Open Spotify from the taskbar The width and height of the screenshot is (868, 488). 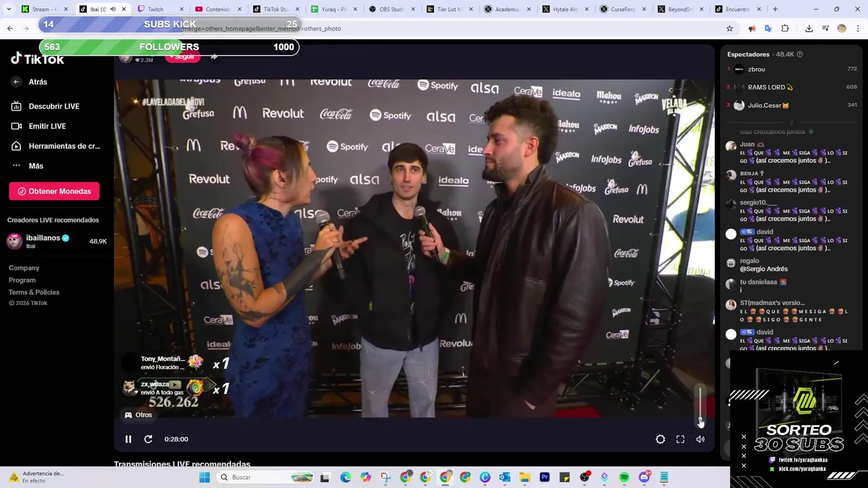tap(625, 477)
